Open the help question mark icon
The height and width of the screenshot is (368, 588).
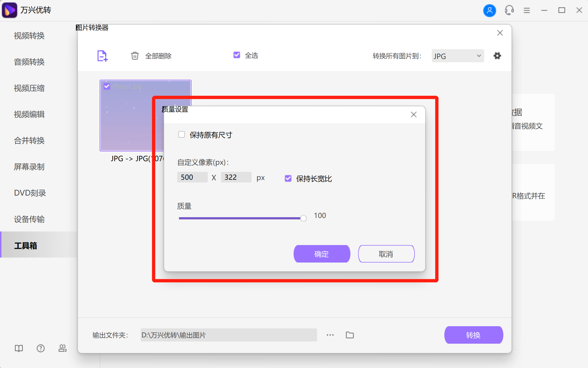(40, 348)
